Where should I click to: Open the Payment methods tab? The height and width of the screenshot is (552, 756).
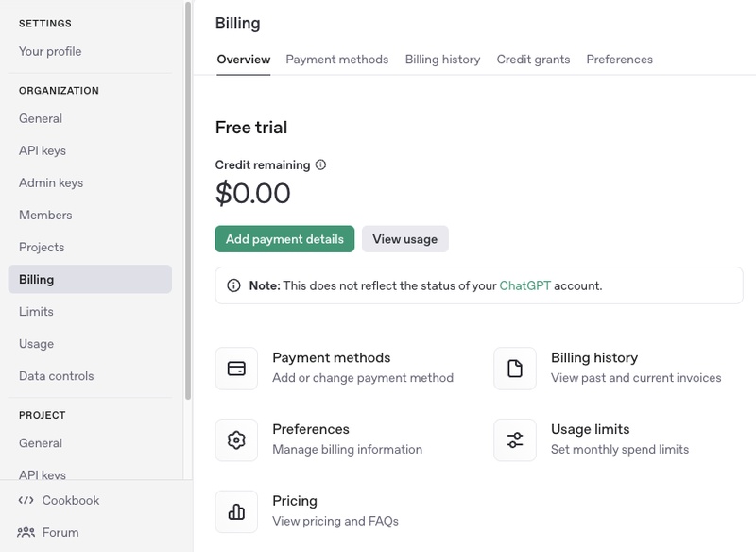click(337, 60)
